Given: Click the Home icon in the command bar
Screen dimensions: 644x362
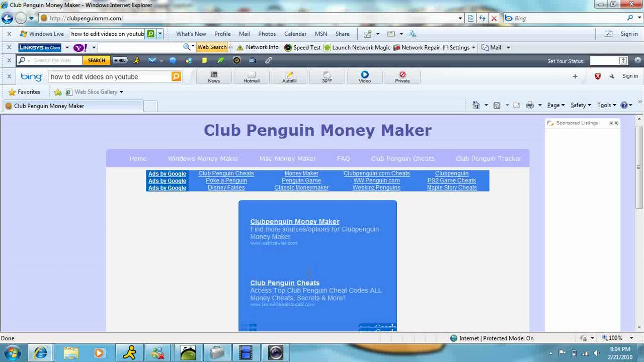Looking at the screenshot, I should click(x=476, y=105).
